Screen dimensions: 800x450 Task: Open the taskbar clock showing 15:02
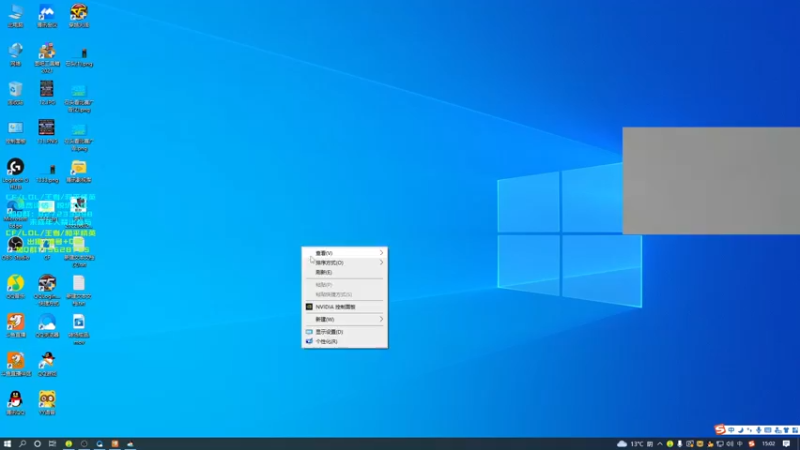tap(768, 444)
